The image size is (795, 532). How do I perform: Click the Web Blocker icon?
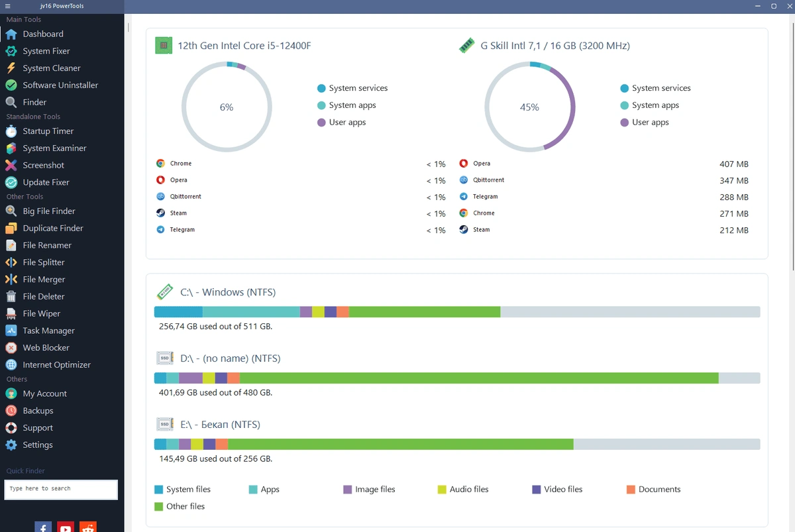(11, 347)
